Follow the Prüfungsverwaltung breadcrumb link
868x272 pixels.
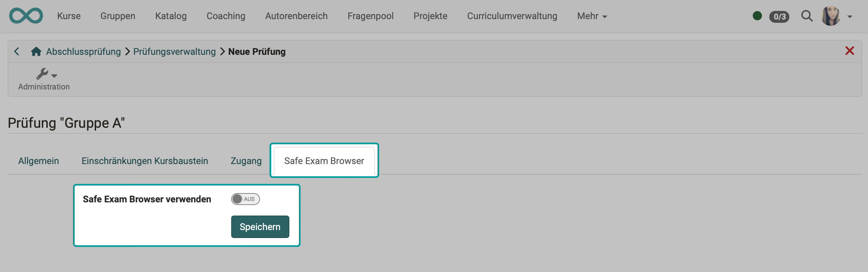(x=174, y=51)
